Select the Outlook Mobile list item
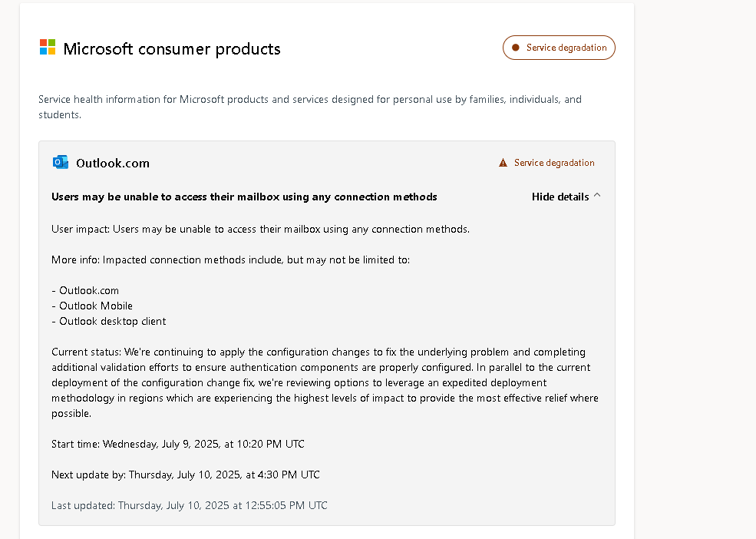The width and height of the screenshot is (756, 539). point(95,306)
